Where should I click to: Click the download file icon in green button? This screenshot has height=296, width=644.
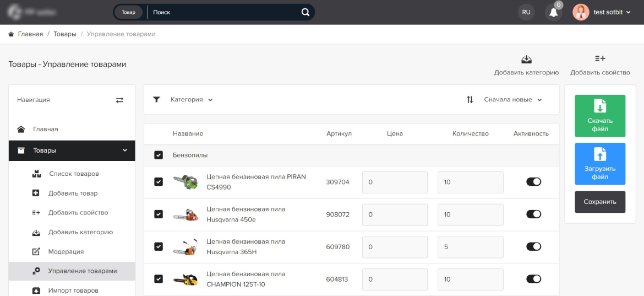click(600, 106)
